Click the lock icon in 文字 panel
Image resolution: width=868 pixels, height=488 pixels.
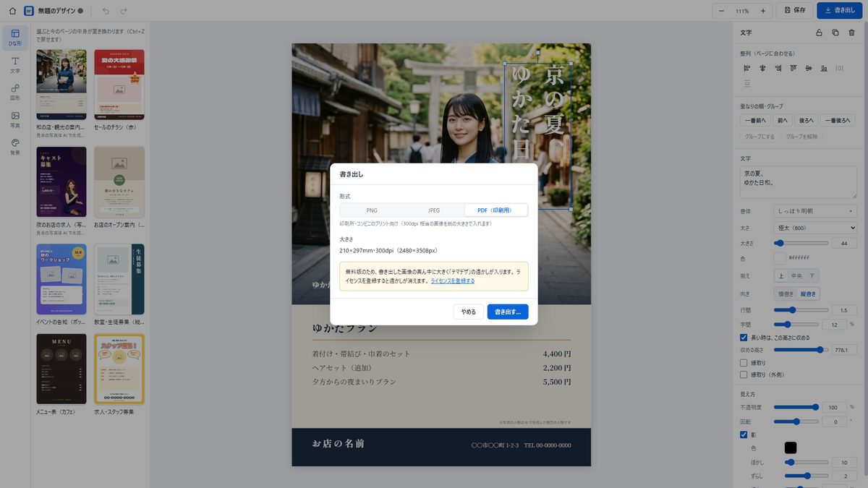point(819,33)
